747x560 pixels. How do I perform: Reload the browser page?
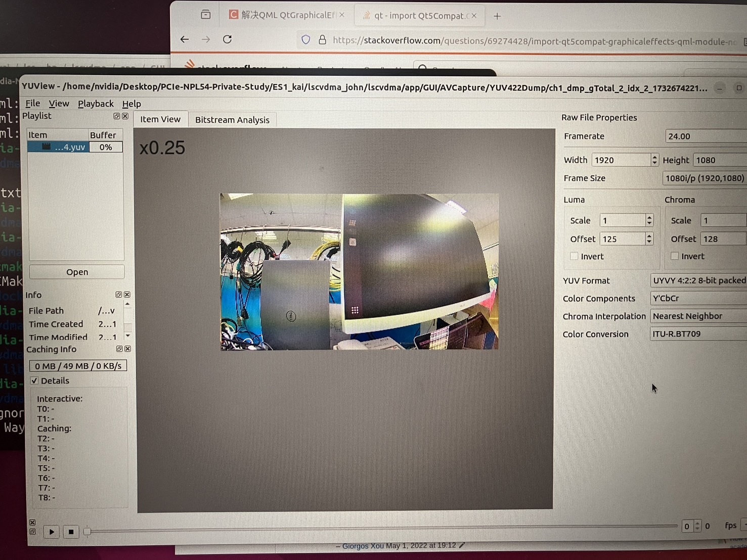pos(227,39)
